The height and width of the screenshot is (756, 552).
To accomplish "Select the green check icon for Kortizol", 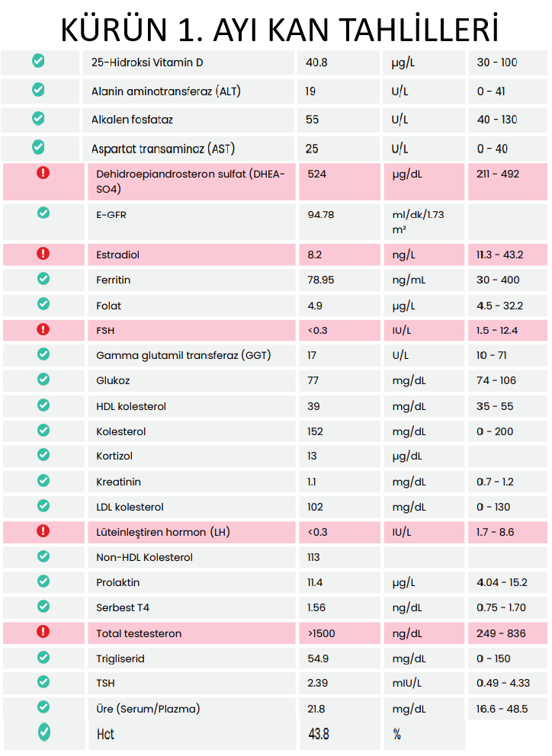I will click(x=43, y=455).
